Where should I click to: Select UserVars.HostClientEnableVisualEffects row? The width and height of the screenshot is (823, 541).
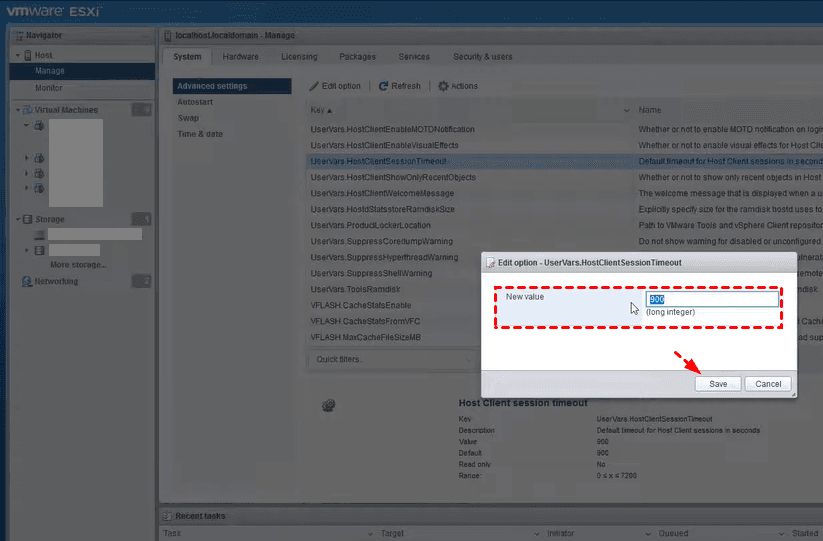pos(564,145)
